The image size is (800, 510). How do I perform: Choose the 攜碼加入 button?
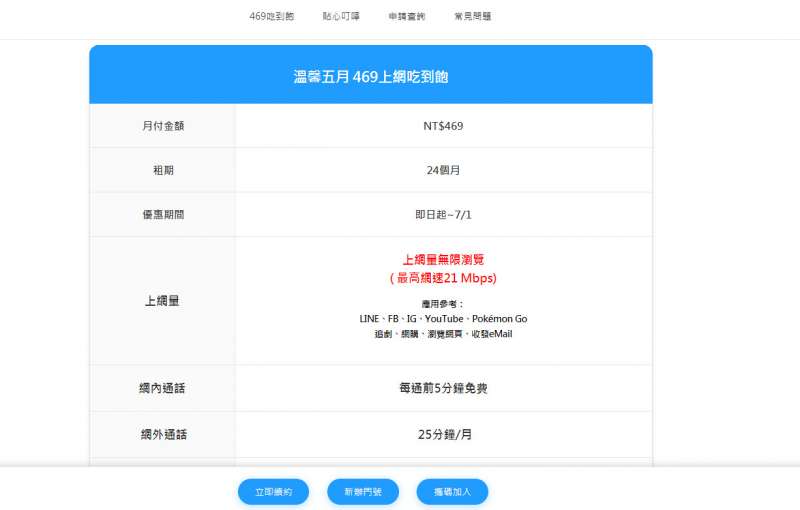click(452, 492)
